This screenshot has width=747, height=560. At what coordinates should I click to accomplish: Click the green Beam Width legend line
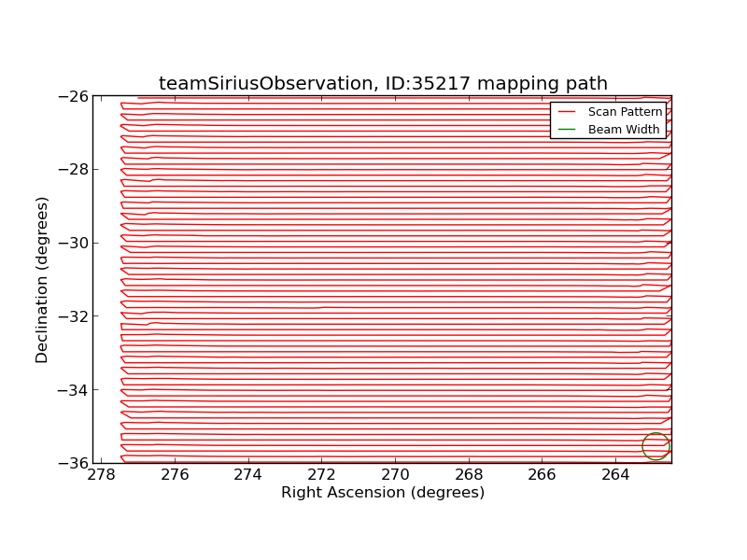567,130
